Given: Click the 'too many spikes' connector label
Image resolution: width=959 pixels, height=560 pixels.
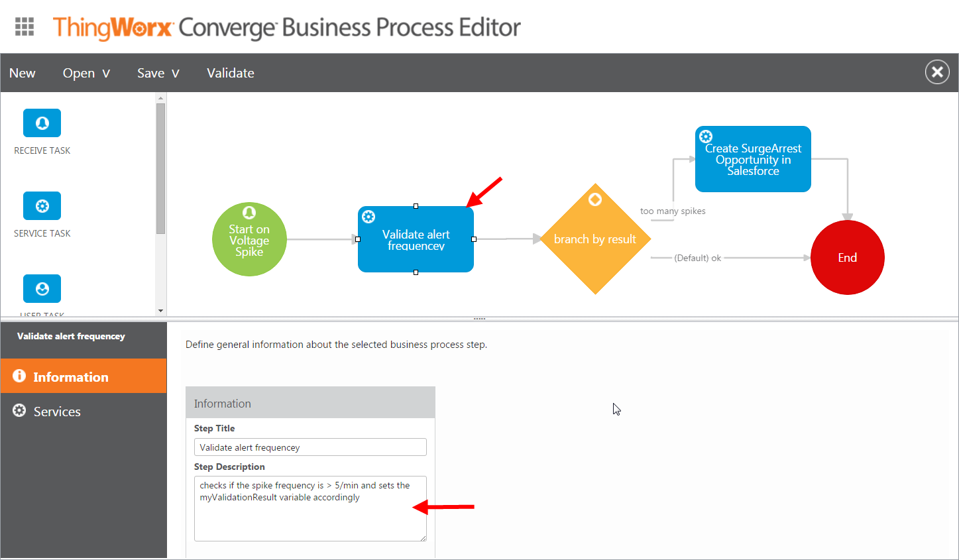Looking at the screenshot, I should (673, 211).
